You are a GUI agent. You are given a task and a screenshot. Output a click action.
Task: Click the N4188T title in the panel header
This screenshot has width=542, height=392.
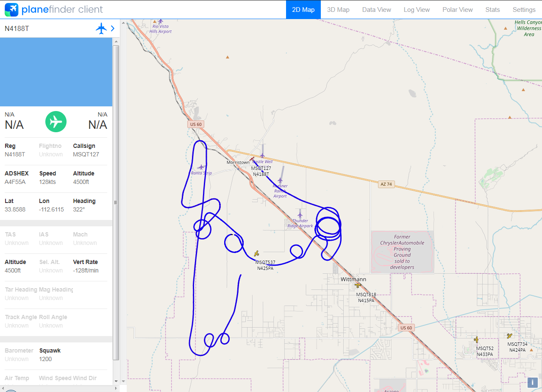tap(17, 28)
